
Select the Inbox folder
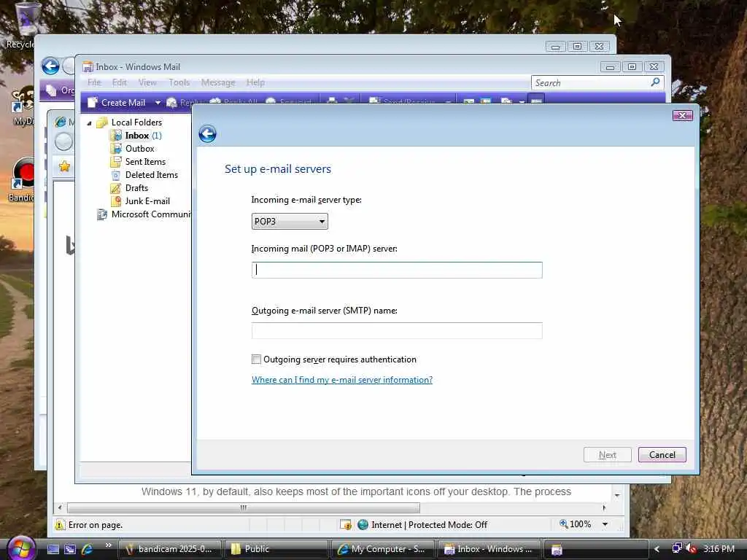pyautogui.click(x=136, y=136)
